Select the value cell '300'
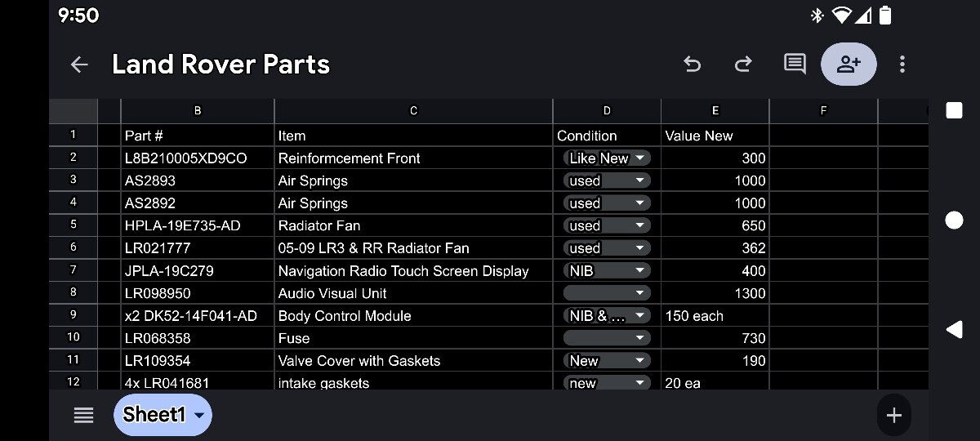Viewport: 980px width, 441px height. pos(715,158)
